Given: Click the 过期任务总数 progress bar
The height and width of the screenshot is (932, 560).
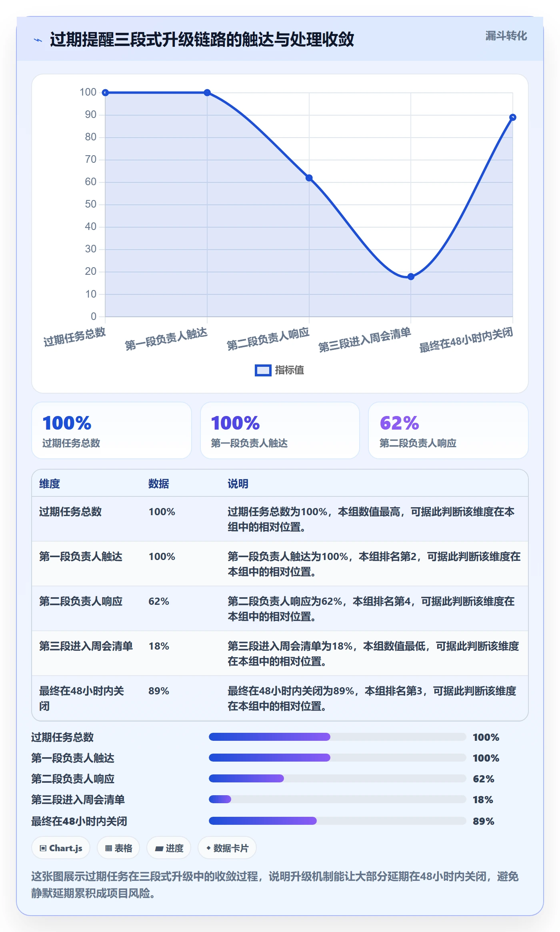Looking at the screenshot, I should [x=338, y=737].
